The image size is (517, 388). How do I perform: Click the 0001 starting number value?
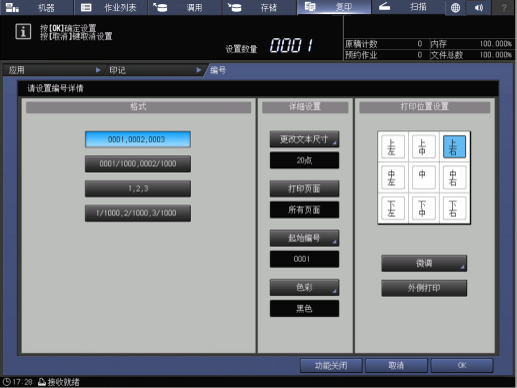[304, 259]
